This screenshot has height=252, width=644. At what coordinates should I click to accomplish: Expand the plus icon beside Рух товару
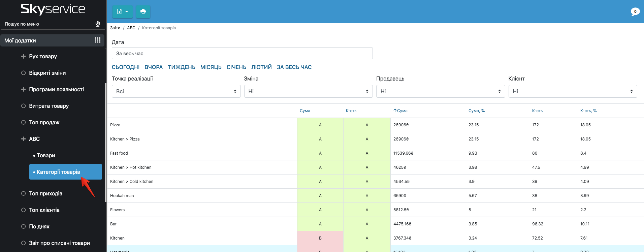23,56
